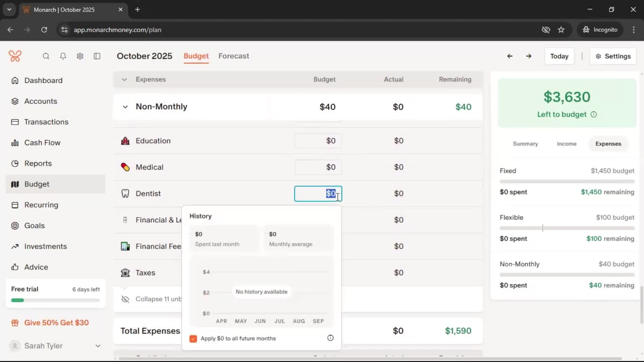Viewport: 644px width, 362px height.
Task: Click the info icon in History popup
Action: tap(330, 338)
